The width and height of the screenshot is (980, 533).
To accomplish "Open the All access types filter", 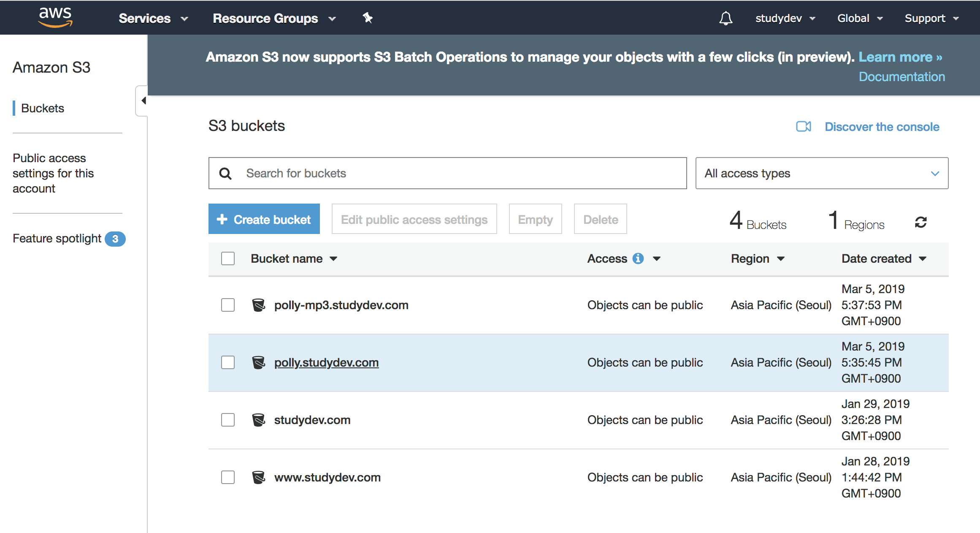I will tap(822, 173).
